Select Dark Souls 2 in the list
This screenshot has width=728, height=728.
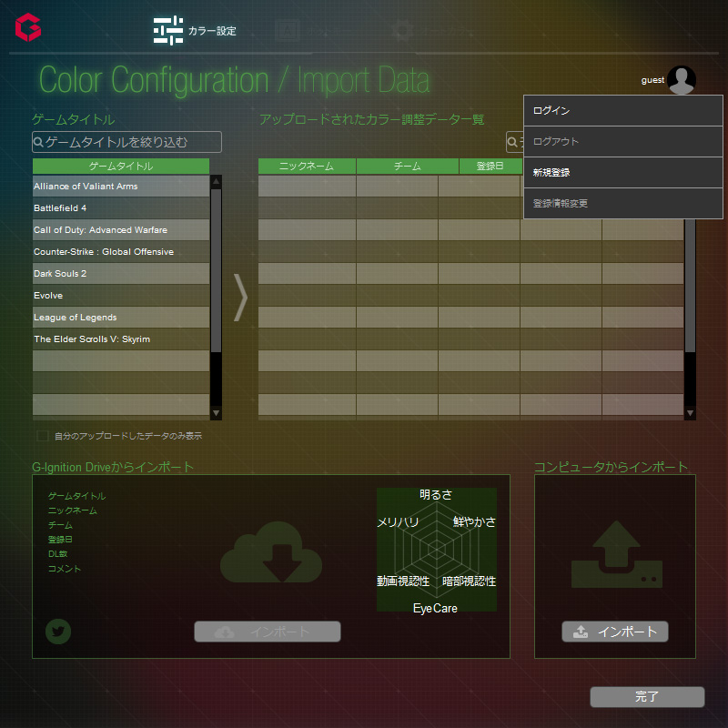(121, 274)
